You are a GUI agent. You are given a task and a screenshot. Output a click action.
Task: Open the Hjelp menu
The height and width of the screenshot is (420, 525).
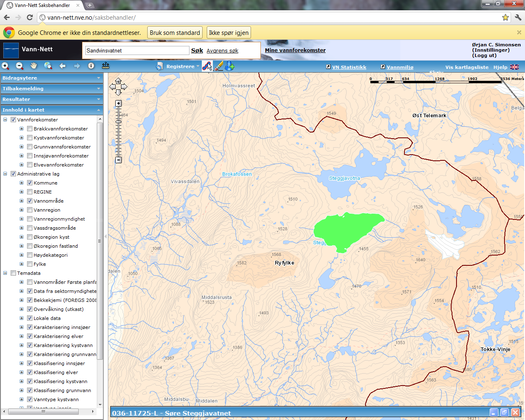tap(500, 67)
